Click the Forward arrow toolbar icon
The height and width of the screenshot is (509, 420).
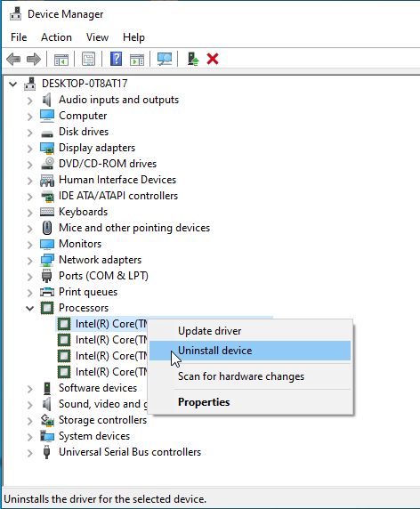[34, 59]
